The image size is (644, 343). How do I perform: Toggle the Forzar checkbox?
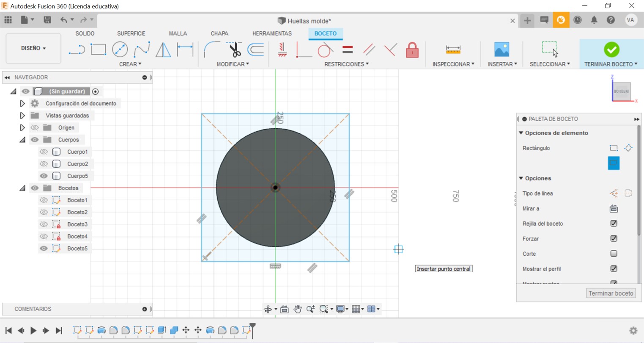click(x=614, y=238)
